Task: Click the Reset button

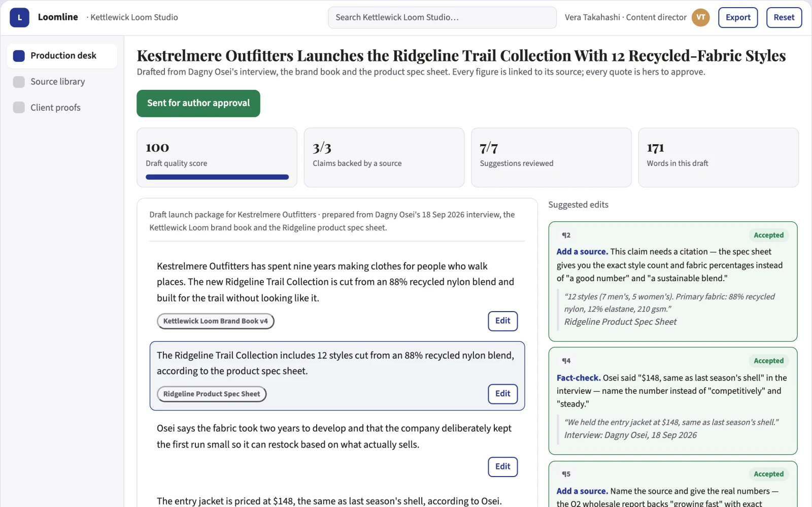Action: point(784,17)
